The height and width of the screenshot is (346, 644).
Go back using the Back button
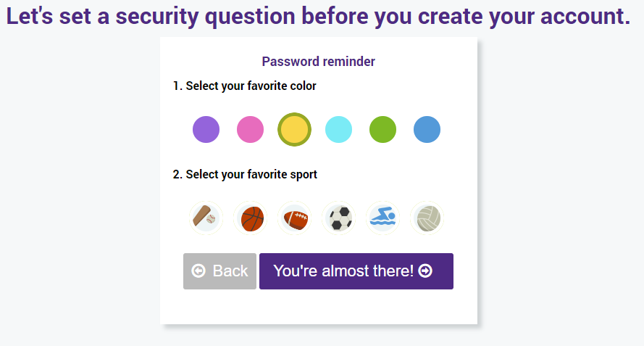click(219, 271)
